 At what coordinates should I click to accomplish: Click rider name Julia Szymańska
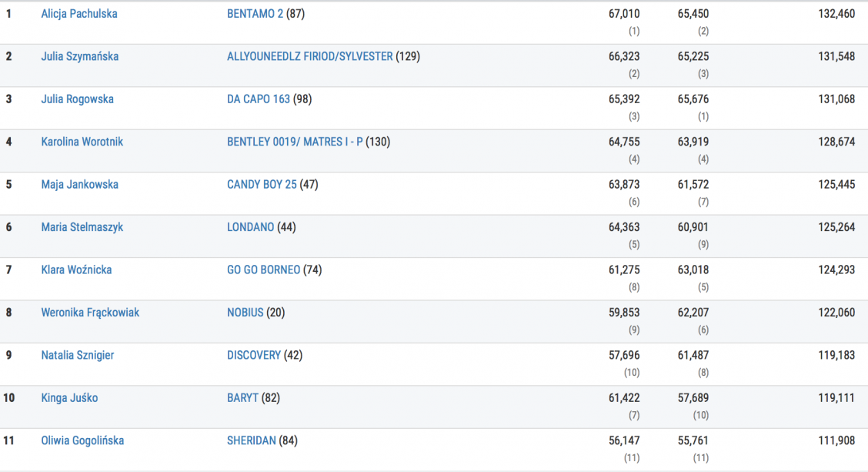click(80, 56)
